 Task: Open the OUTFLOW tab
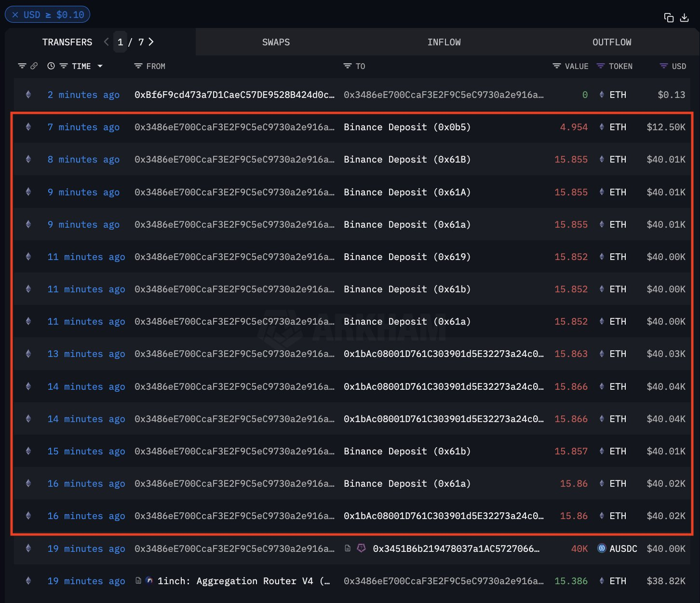tap(612, 42)
